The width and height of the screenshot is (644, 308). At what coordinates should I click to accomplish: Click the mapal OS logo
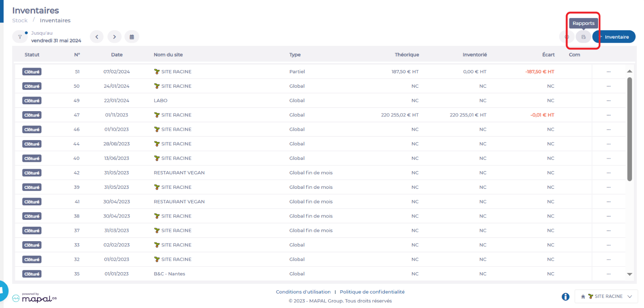tap(34, 298)
